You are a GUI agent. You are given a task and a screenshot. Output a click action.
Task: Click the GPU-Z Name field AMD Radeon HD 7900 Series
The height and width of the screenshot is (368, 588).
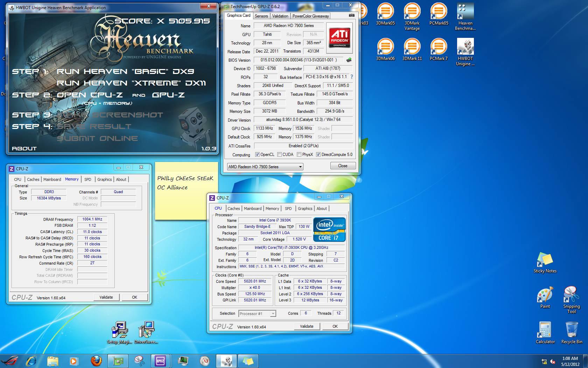(289, 26)
